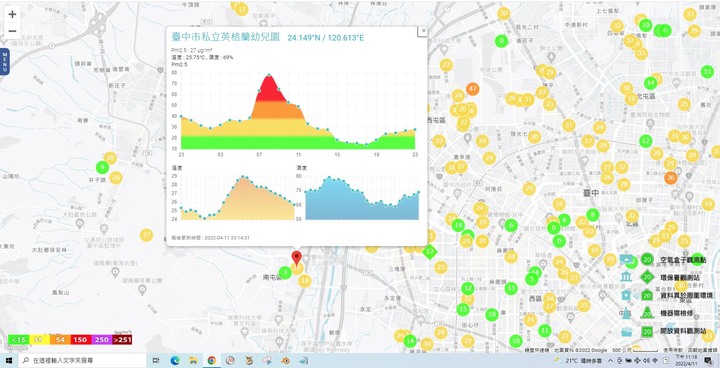Select the yellow 18 station marker
The image size is (720, 368).
tap(304, 281)
